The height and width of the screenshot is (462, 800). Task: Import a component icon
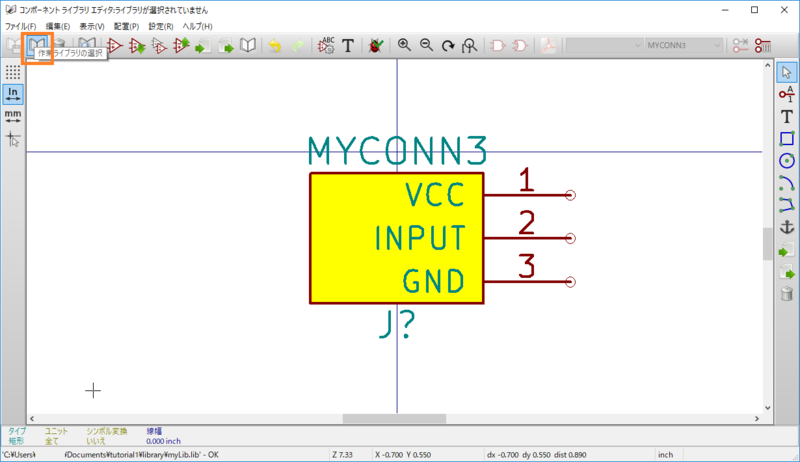pyautogui.click(x=203, y=45)
